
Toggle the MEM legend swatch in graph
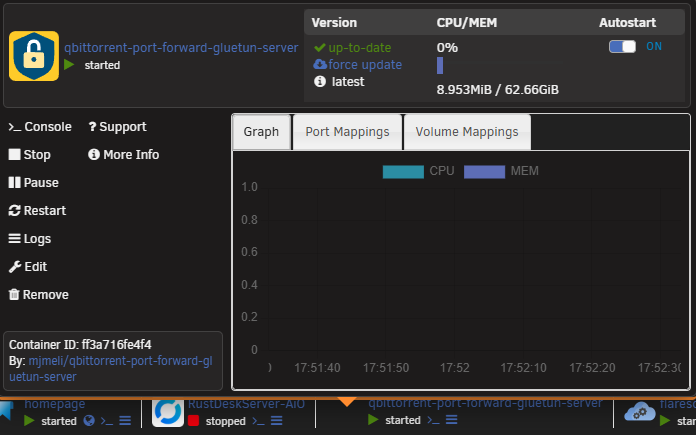point(484,172)
